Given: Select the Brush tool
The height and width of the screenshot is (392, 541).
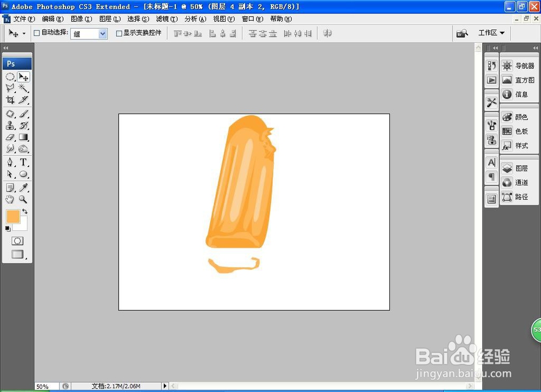Looking at the screenshot, I should coord(23,114).
